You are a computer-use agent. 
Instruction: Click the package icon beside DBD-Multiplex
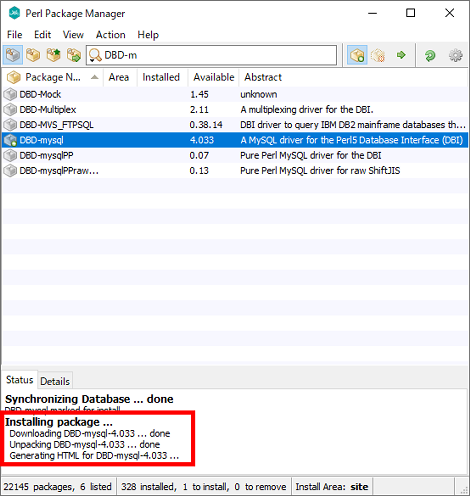pyautogui.click(x=10, y=110)
